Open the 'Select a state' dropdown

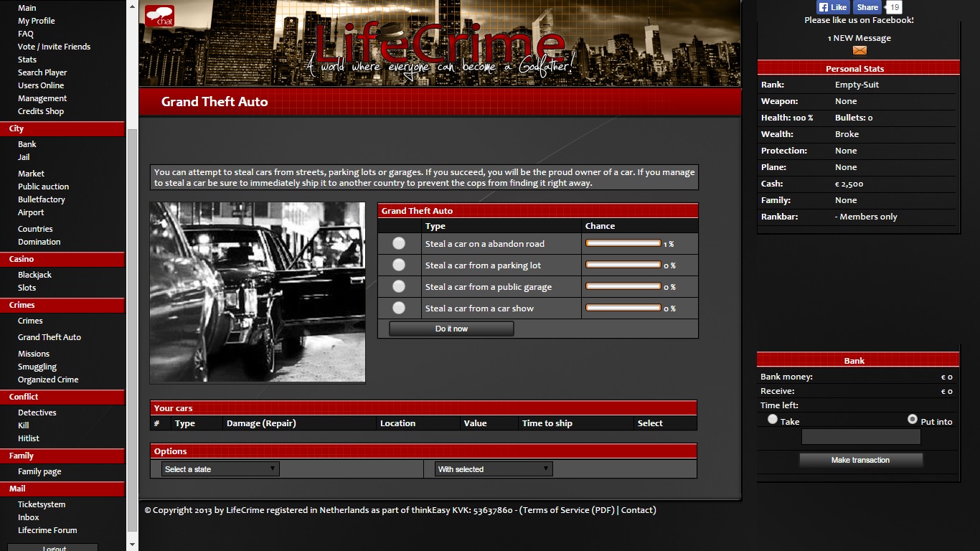pos(220,469)
